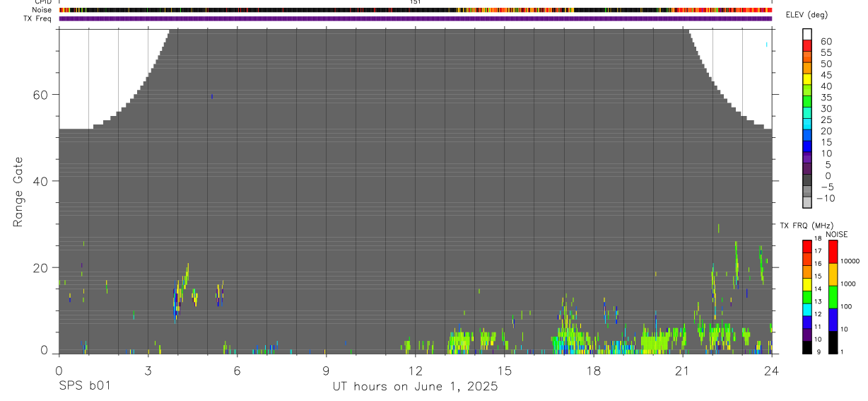This screenshot has height=401, width=868.
Task: Select blue segment of NOISE colorbar
Action: coord(833,320)
